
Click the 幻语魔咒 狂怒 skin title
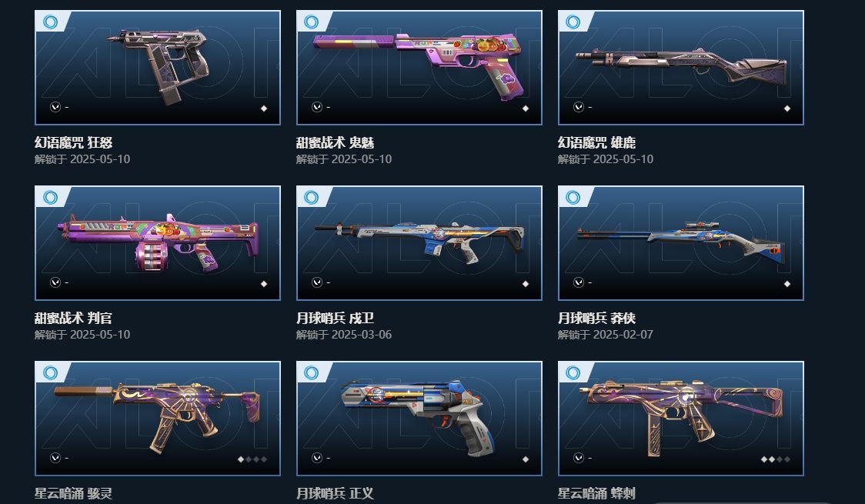(x=73, y=143)
